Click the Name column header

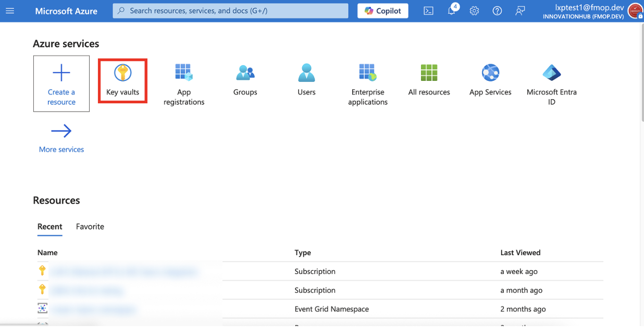pos(47,253)
